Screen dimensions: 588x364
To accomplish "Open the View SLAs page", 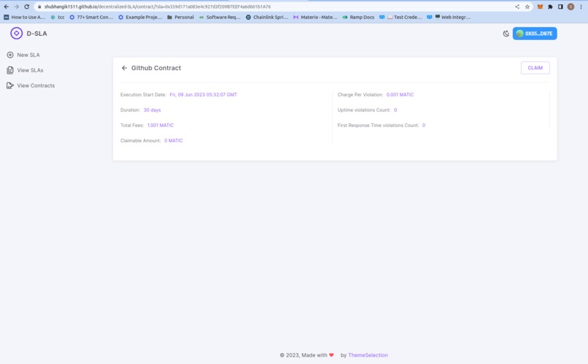I will coord(25,70).
